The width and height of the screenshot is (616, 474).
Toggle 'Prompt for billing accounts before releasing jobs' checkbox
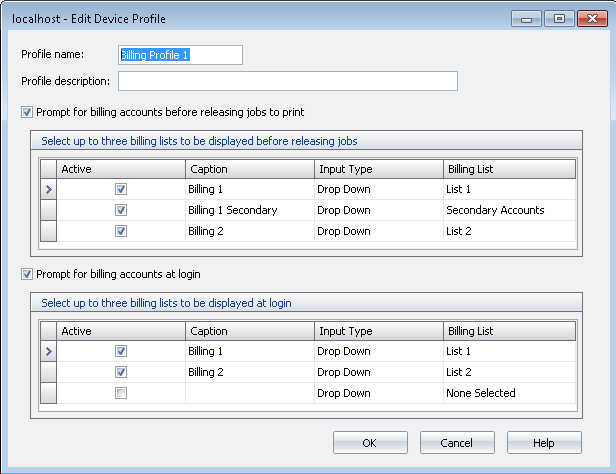coord(27,112)
